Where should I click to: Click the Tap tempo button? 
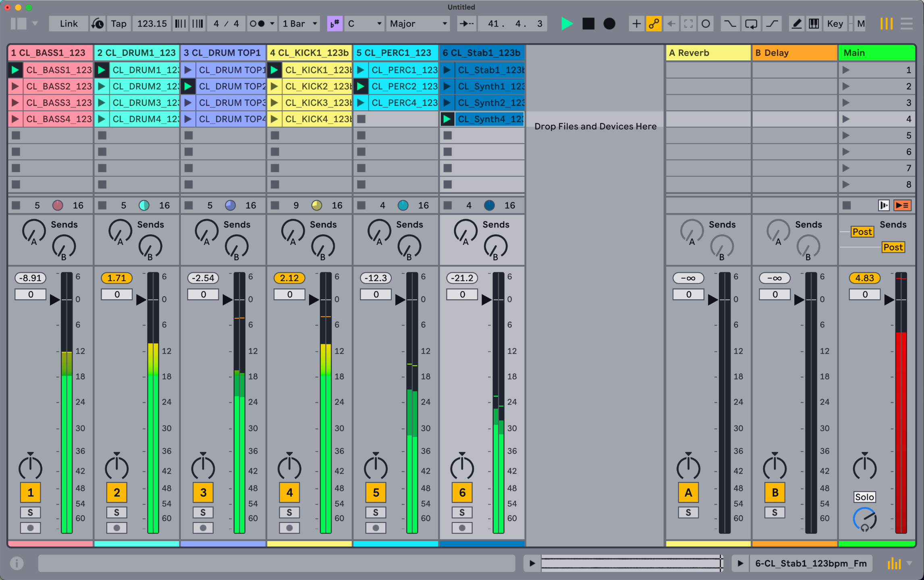[118, 24]
